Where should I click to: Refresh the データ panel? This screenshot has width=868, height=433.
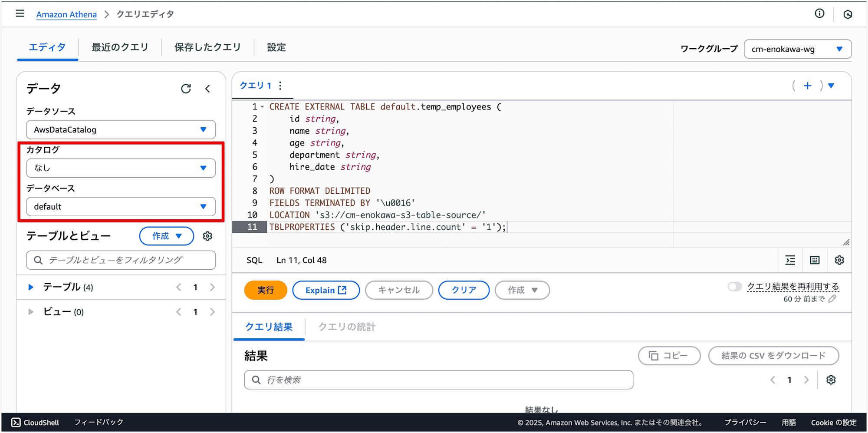[186, 89]
